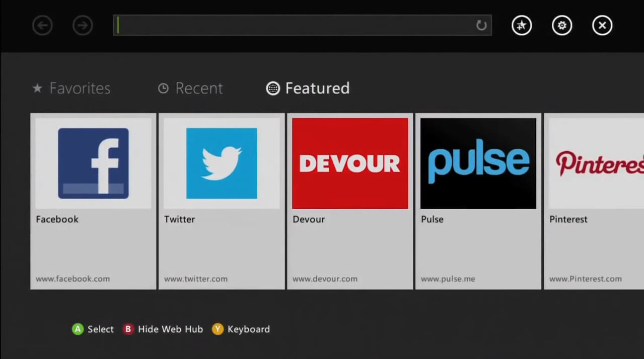This screenshot has width=644, height=359.
Task: Click the www.facebook.com link text
Action: [x=73, y=279]
